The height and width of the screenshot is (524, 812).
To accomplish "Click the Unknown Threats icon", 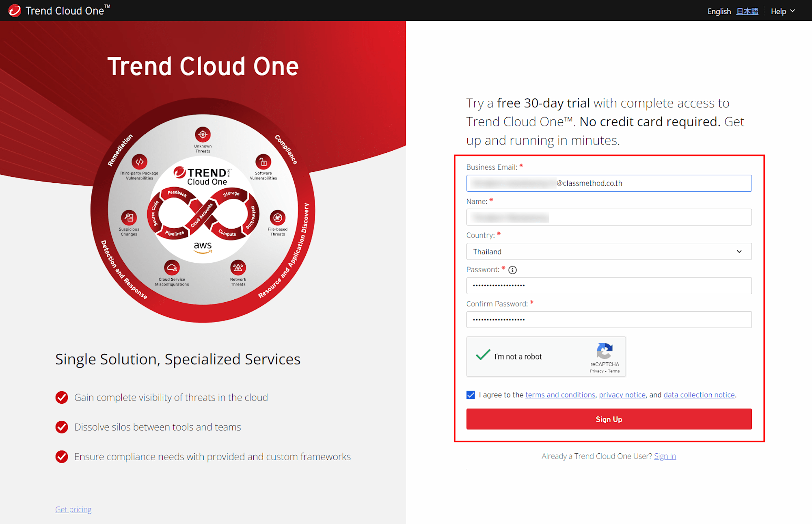I will pos(203,134).
